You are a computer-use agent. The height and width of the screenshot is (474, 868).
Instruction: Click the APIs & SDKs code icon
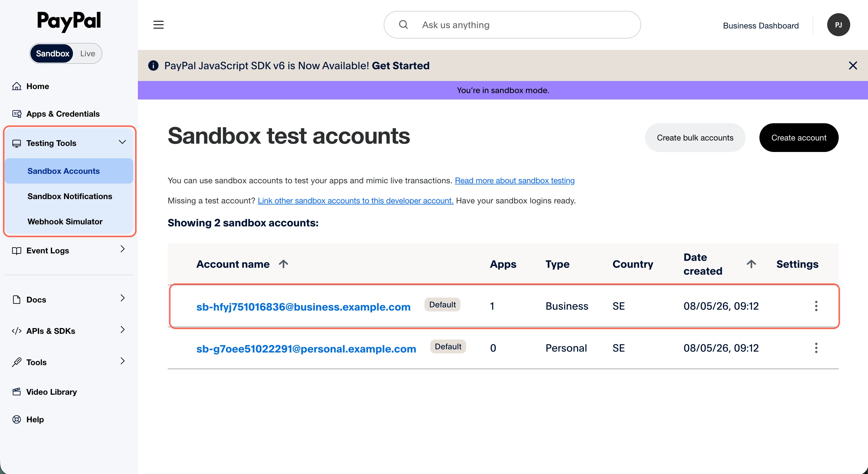16,331
